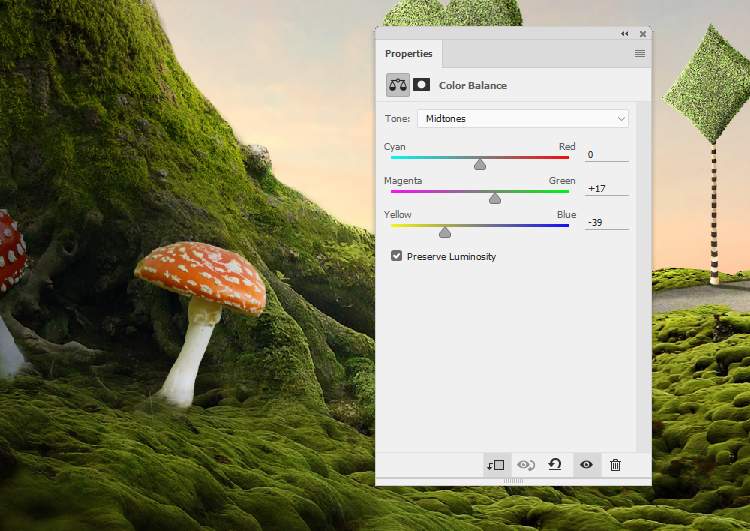Click the Magenta-Green slider handle
The width and height of the screenshot is (750, 531).
495,198
